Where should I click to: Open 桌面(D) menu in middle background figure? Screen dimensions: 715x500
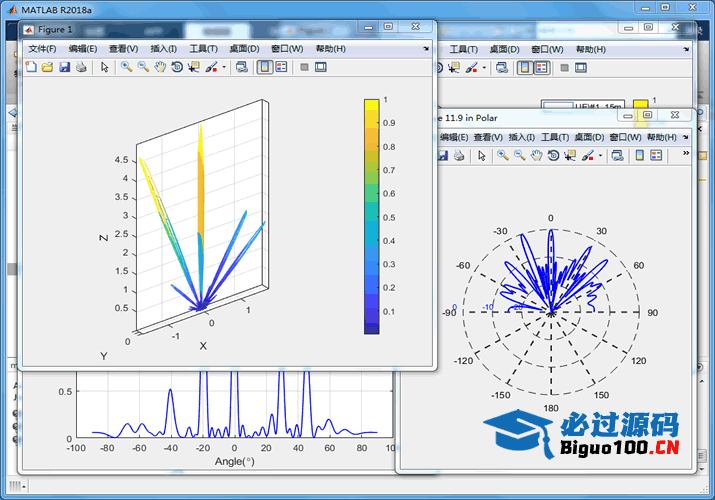coord(504,50)
